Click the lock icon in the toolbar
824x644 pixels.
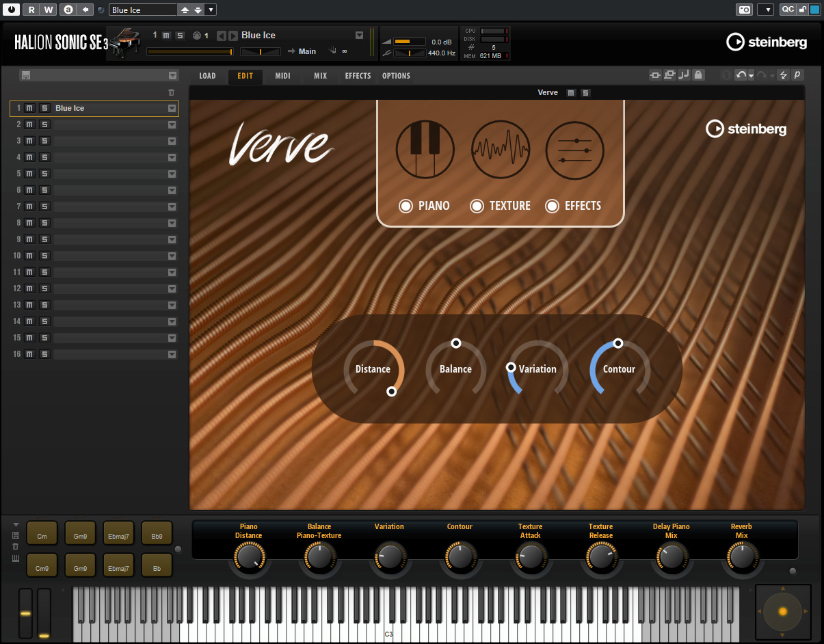(x=698, y=75)
